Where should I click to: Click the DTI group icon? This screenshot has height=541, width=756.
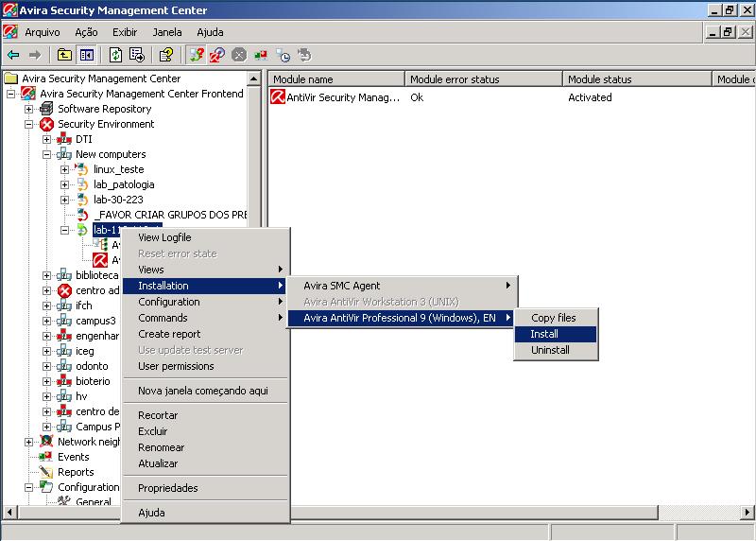click(x=64, y=139)
